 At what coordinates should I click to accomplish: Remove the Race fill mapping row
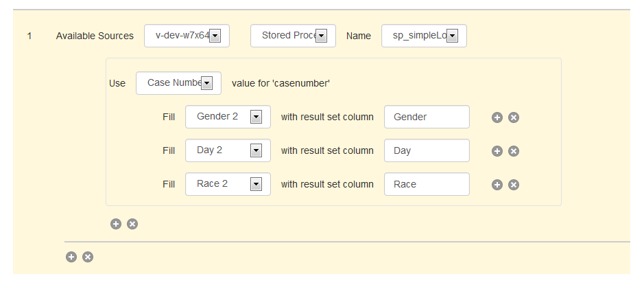coord(514,185)
